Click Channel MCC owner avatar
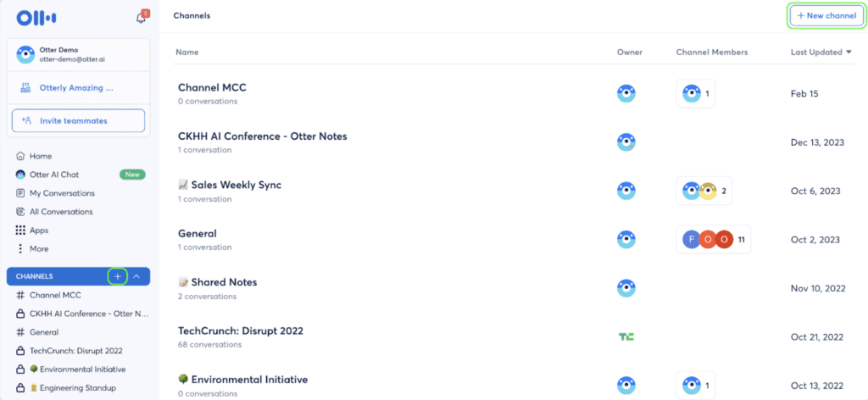 626,93
